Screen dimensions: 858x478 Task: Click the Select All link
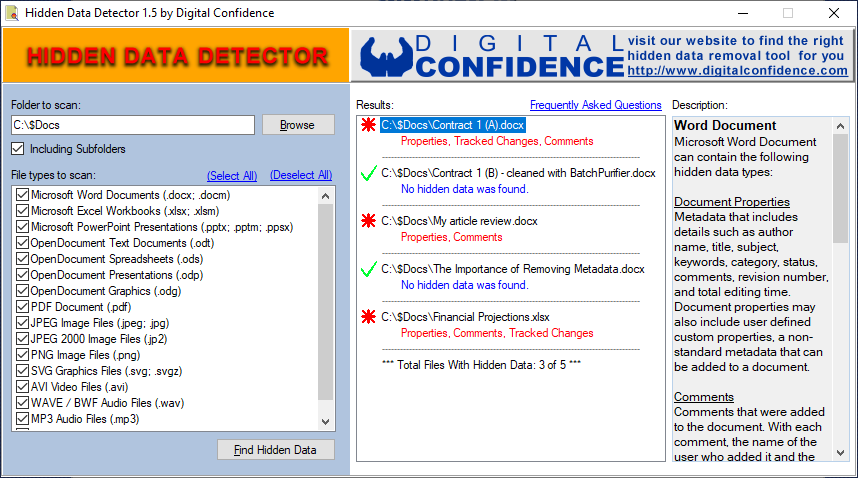[232, 176]
